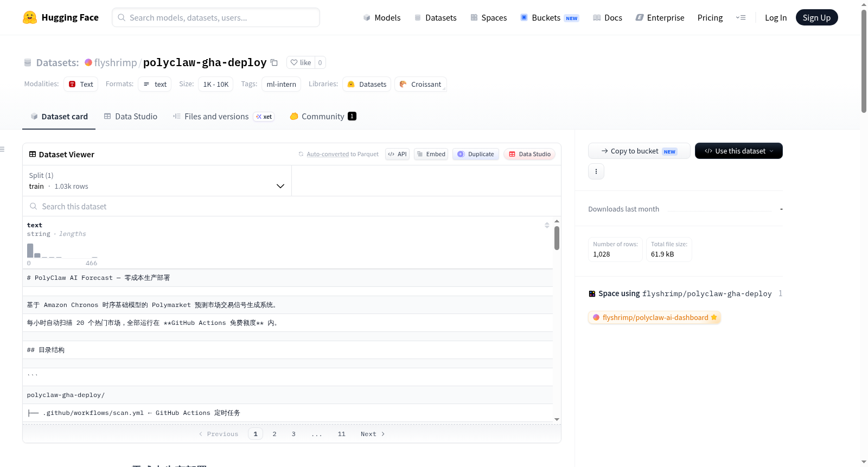The height and width of the screenshot is (467, 868).
Task: Go to page 11 of the dataset
Action: point(341,434)
